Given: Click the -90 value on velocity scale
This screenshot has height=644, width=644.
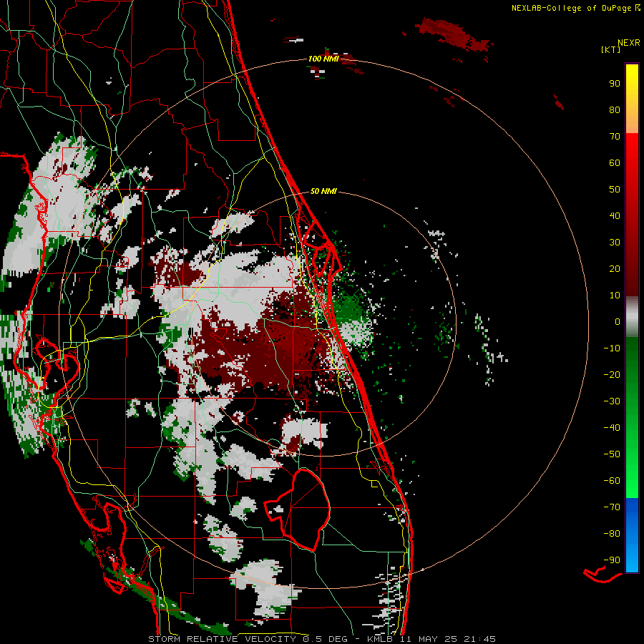Looking at the screenshot, I should pyautogui.click(x=612, y=560).
